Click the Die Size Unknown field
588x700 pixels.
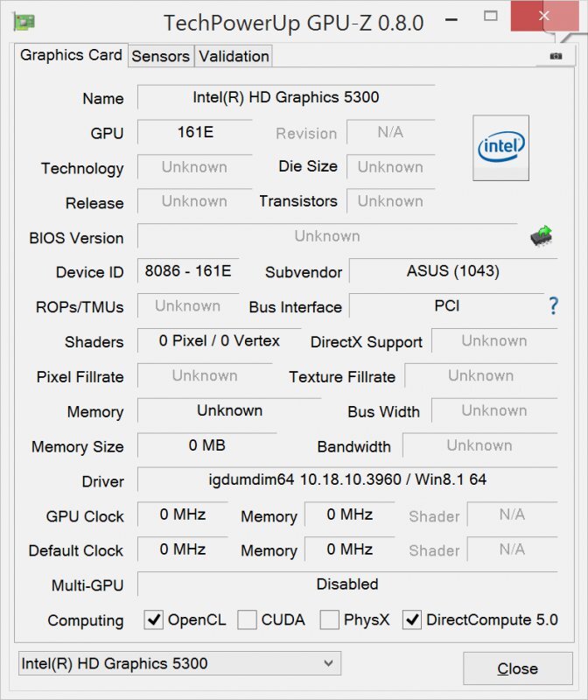[390, 167]
